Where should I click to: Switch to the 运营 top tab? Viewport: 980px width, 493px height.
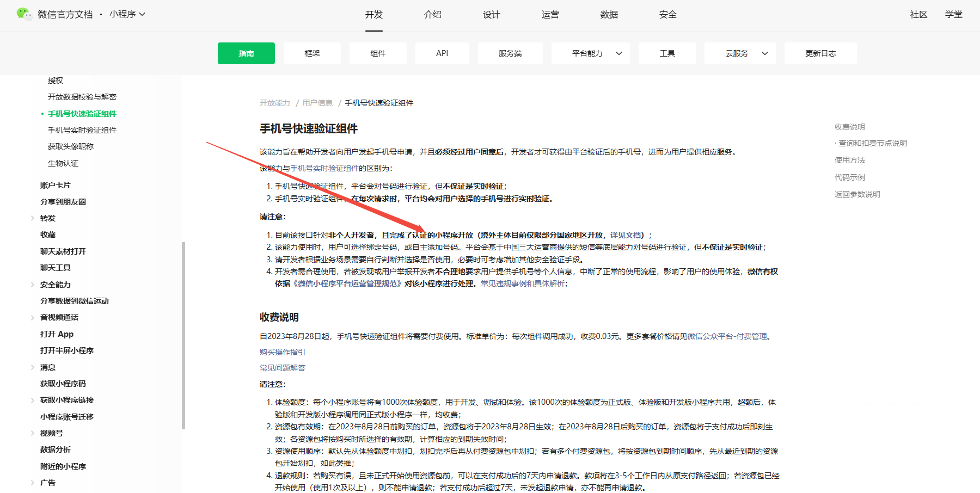coord(550,15)
